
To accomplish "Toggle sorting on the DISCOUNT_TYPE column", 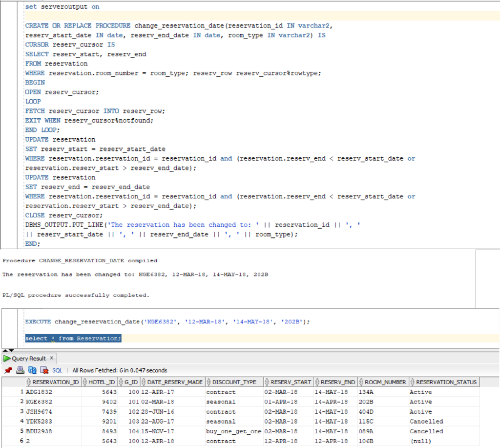I will [208, 382].
